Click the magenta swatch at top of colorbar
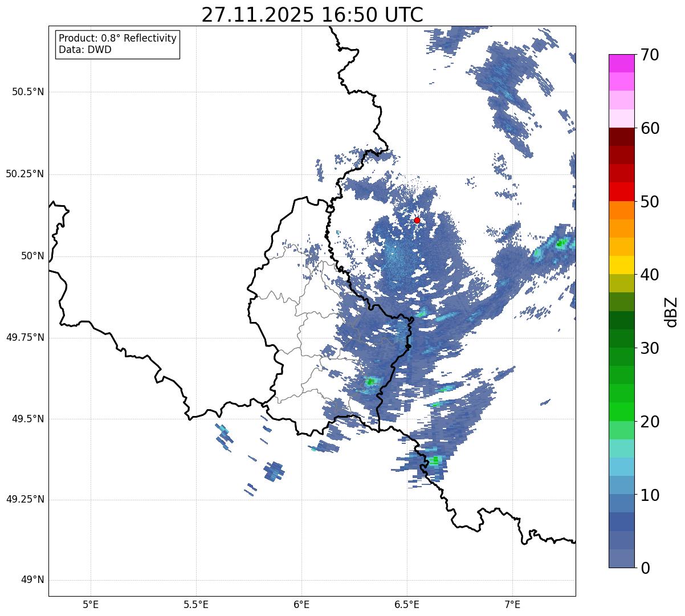Screen dimensions: 685x616 [x=621, y=63]
